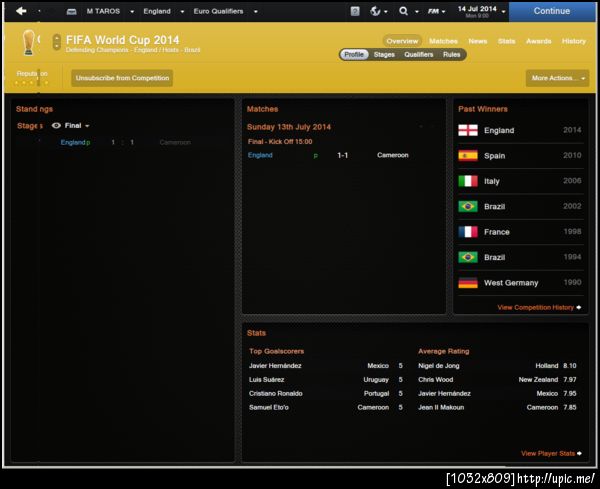
Task: Click Holland next to Nigel de Jong
Action: coord(547,365)
